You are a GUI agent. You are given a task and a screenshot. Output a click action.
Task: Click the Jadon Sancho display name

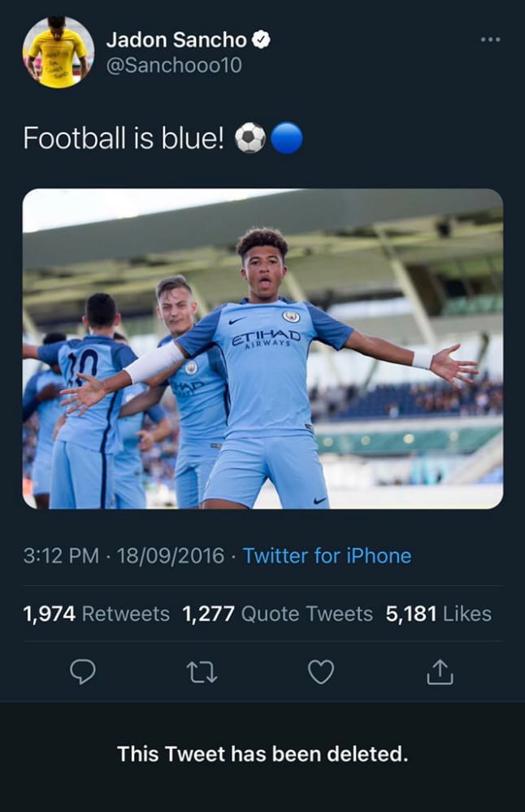[x=176, y=40]
